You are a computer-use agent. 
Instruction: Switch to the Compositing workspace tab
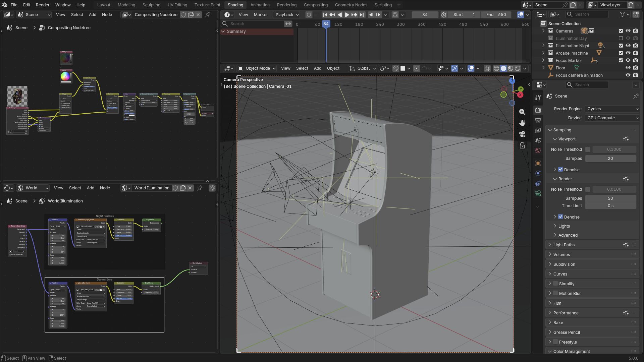315,5
